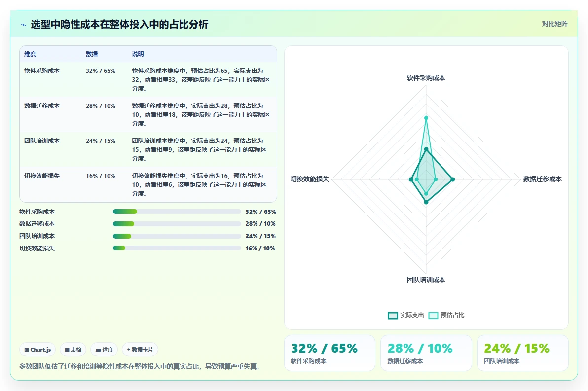Screen dimensions: 588x391
Task: Open the 24% / 15% 团队培训成本 data card
Action: (523, 353)
